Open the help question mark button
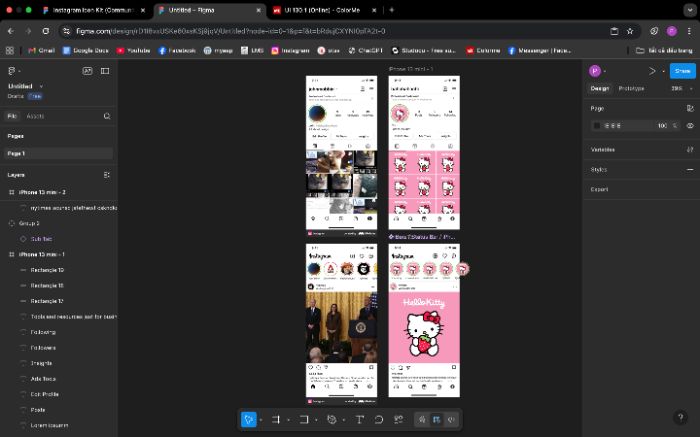 [680, 417]
